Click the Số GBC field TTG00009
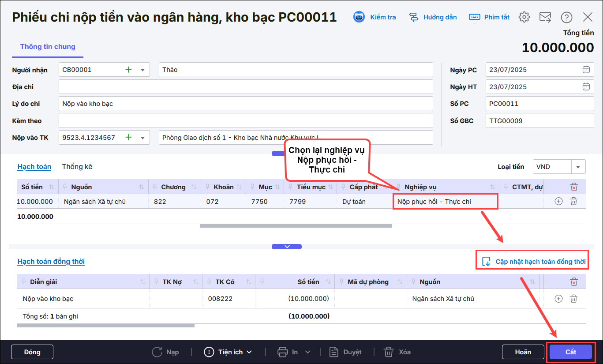603x364 pixels. pos(540,121)
